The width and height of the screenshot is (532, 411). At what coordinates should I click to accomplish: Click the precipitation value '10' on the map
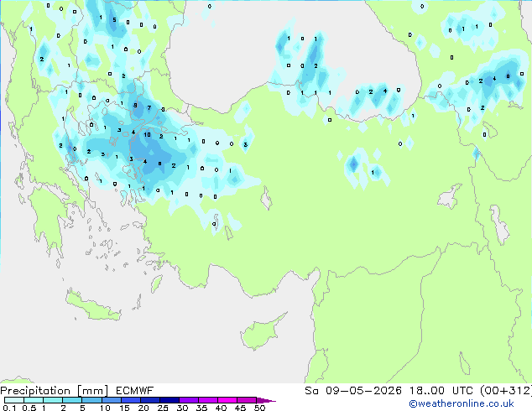coord(147,135)
